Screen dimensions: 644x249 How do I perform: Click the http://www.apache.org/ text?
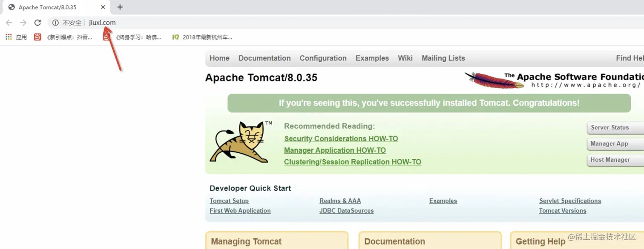(586, 85)
